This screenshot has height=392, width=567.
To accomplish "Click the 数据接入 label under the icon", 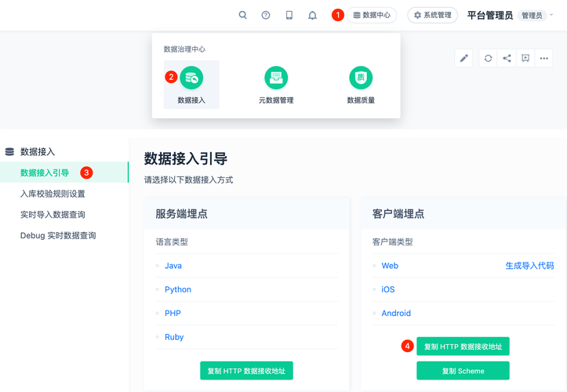I will click(191, 100).
